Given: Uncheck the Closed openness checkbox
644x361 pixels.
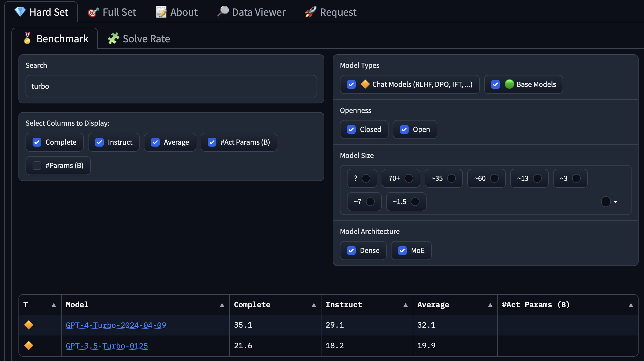Looking at the screenshot, I should click(351, 129).
